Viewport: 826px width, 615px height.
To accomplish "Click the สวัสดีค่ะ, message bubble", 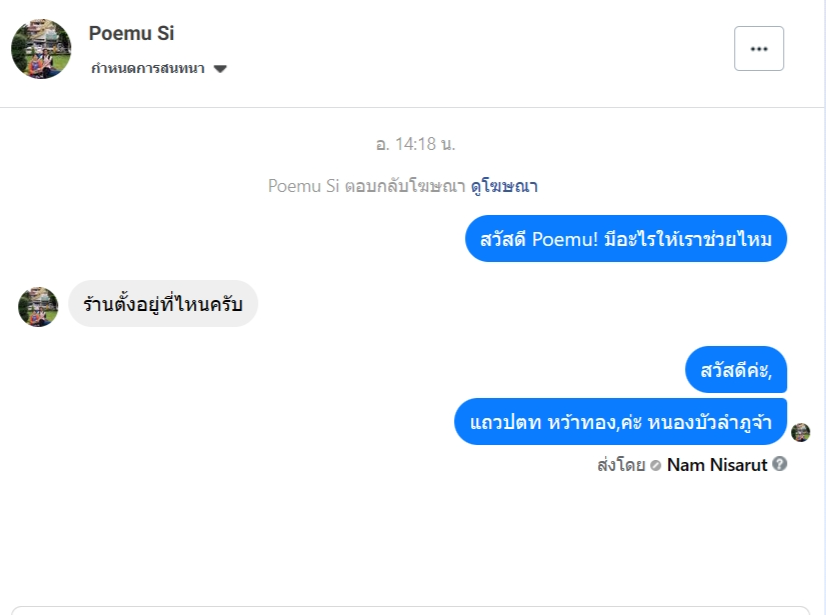I will click(x=736, y=370).
